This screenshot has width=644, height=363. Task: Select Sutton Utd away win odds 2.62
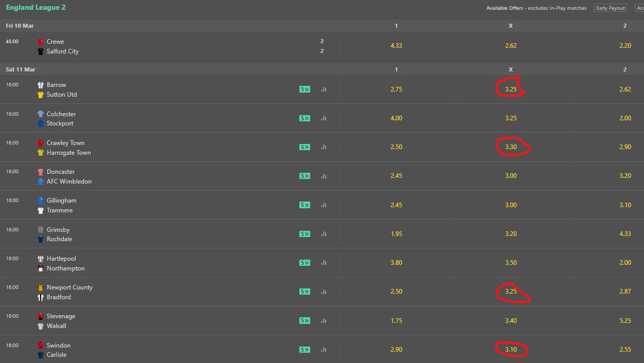click(625, 89)
